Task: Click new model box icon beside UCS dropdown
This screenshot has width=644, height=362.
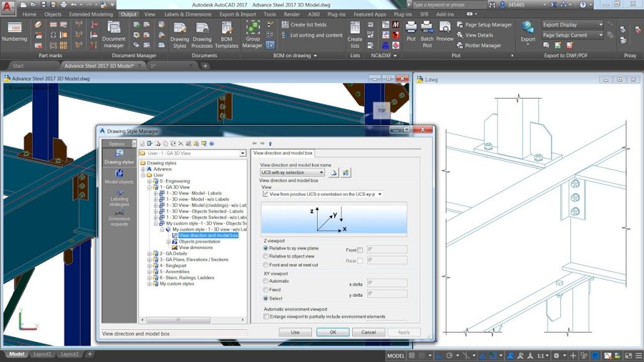Action: [x=333, y=173]
